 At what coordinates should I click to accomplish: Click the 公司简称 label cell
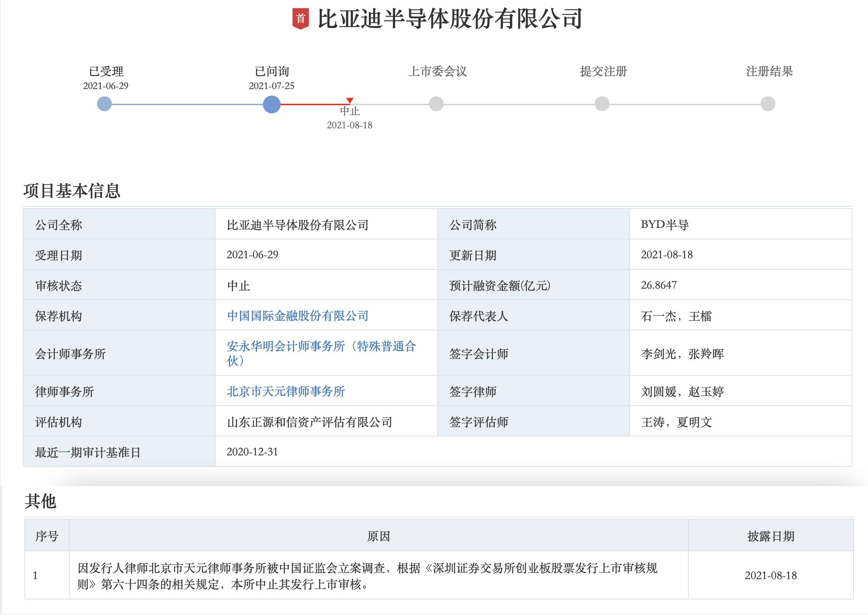coord(534,224)
